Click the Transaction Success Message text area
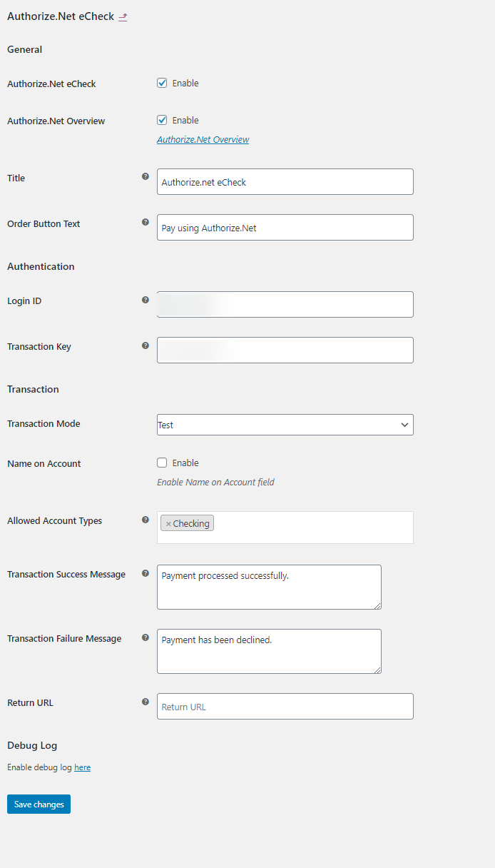This screenshot has height=868, width=495. [268, 587]
